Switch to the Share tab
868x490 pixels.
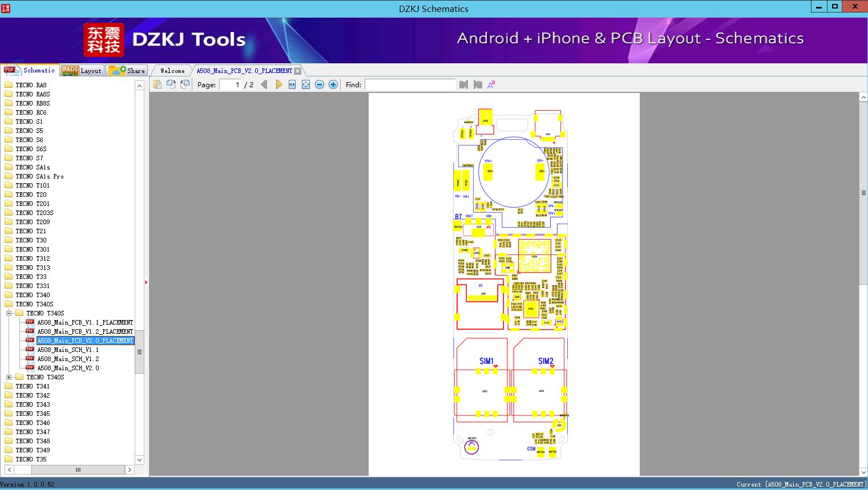pyautogui.click(x=127, y=70)
